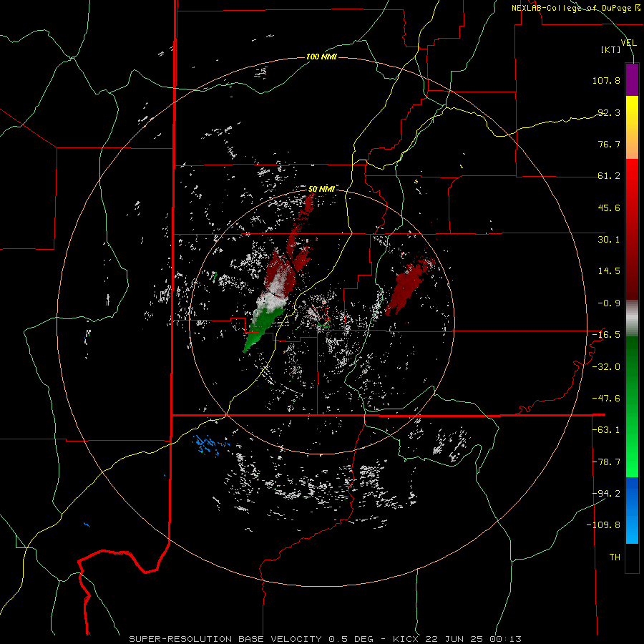Click the 45.6 velocity scale value

click(609, 208)
